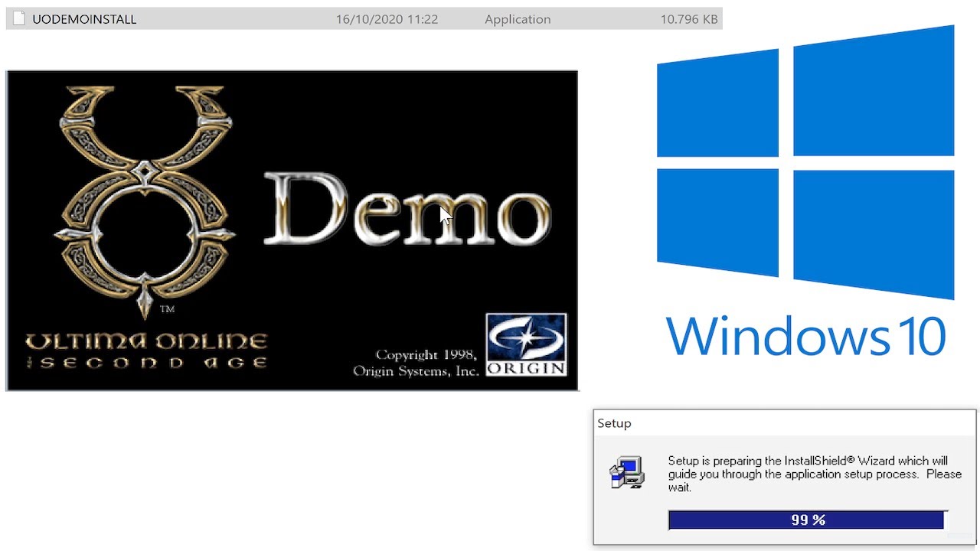Image resolution: width=980 pixels, height=551 pixels.
Task: Click the Setup dialog title bar
Action: point(785,423)
